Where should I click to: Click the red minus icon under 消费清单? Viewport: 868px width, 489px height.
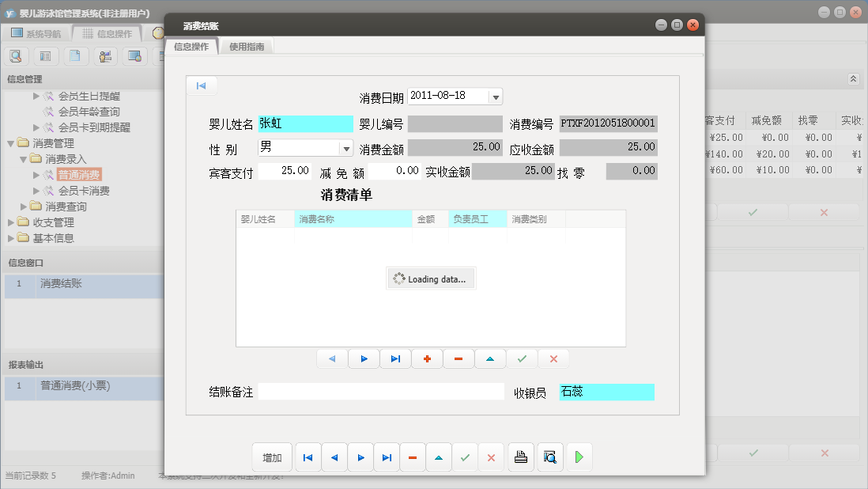click(459, 358)
